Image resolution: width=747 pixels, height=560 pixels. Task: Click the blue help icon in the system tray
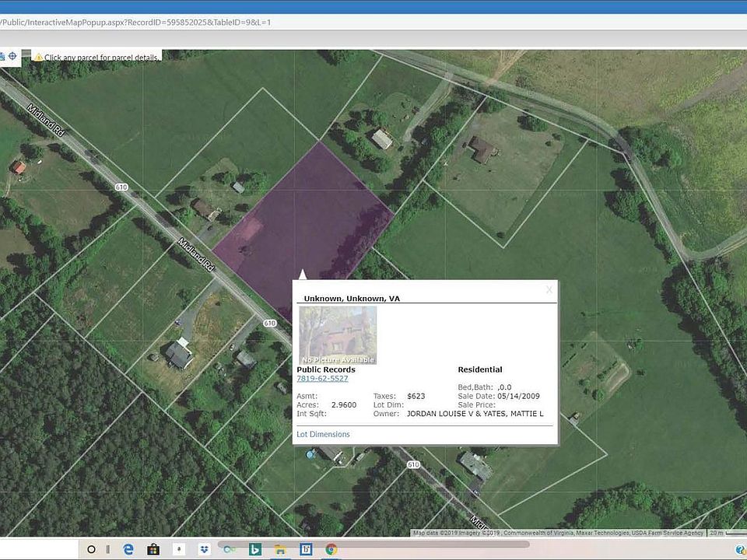[742, 550]
